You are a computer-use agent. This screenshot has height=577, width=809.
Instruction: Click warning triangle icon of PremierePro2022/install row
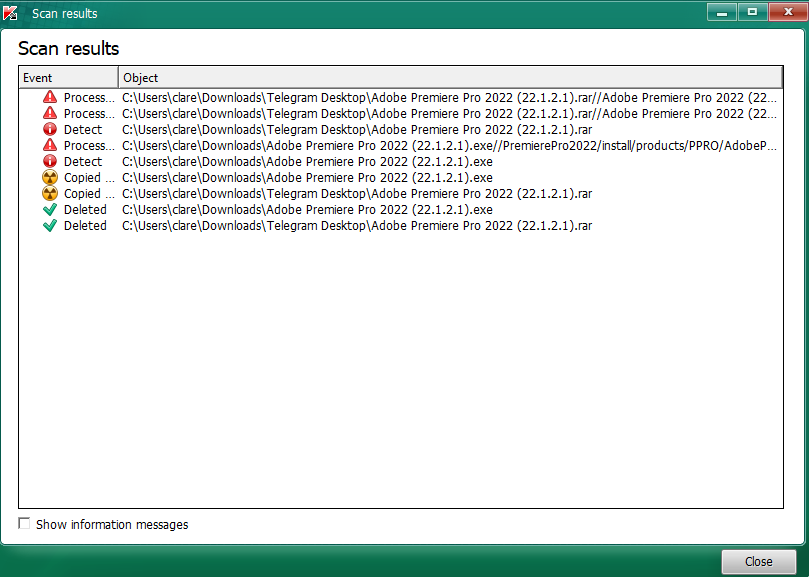[x=50, y=145]
